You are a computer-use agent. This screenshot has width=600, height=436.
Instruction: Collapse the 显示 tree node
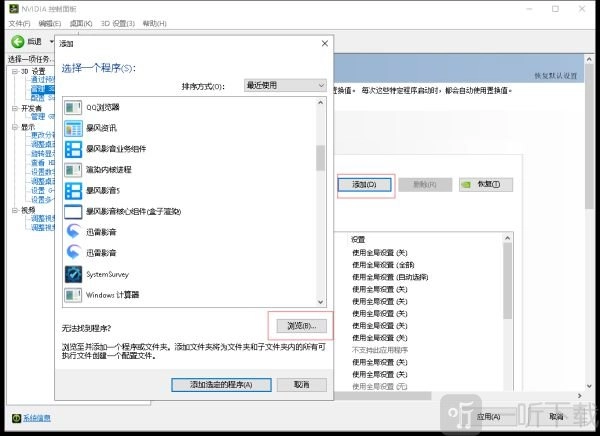point(14,127)
